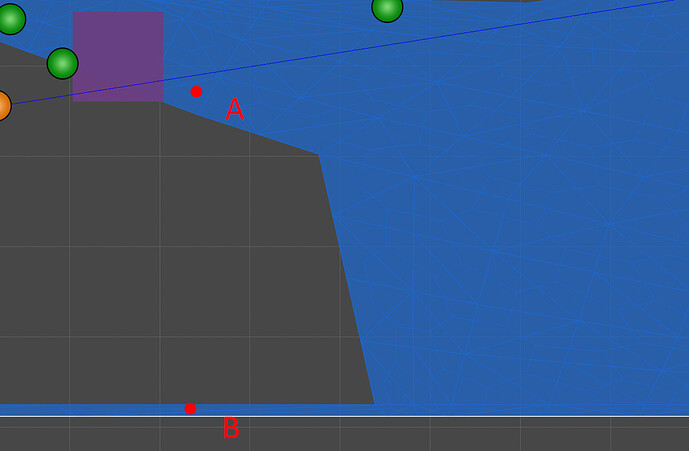Click the thin dark blue path line

click(343, 53)
